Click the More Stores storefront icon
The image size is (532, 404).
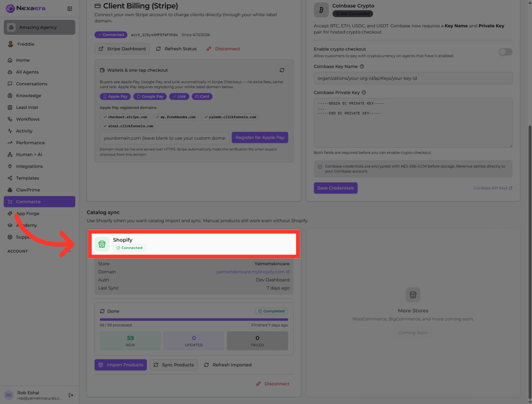413,295
